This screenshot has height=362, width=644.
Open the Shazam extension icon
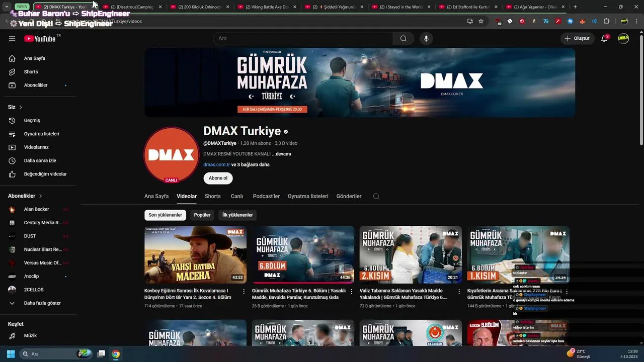point(570,21)
